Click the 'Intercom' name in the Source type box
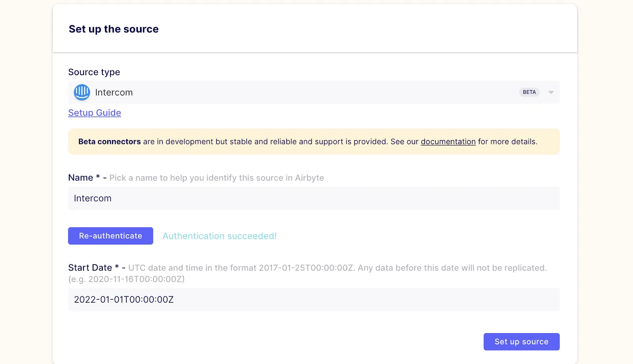The height and width of the screenshot is (364, 633). point(114,93)
